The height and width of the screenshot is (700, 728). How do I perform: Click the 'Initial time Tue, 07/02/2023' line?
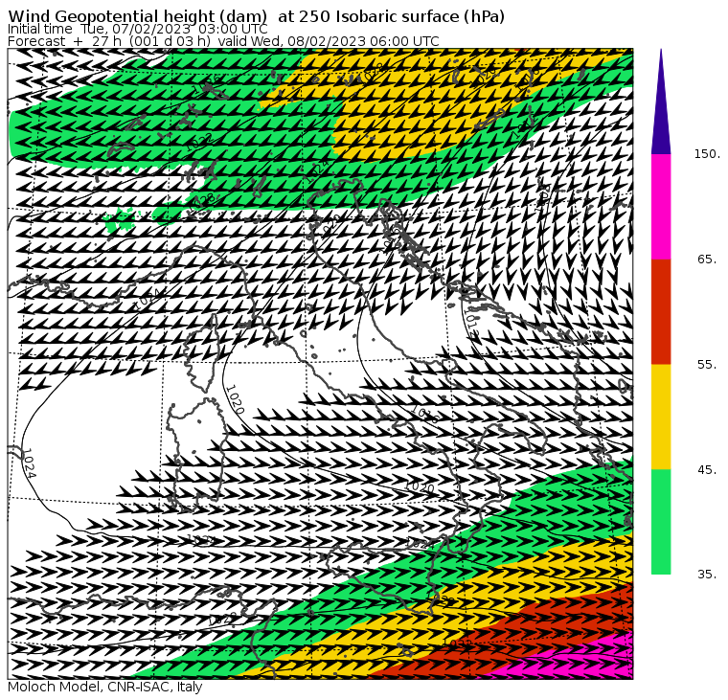pos(137,30)
